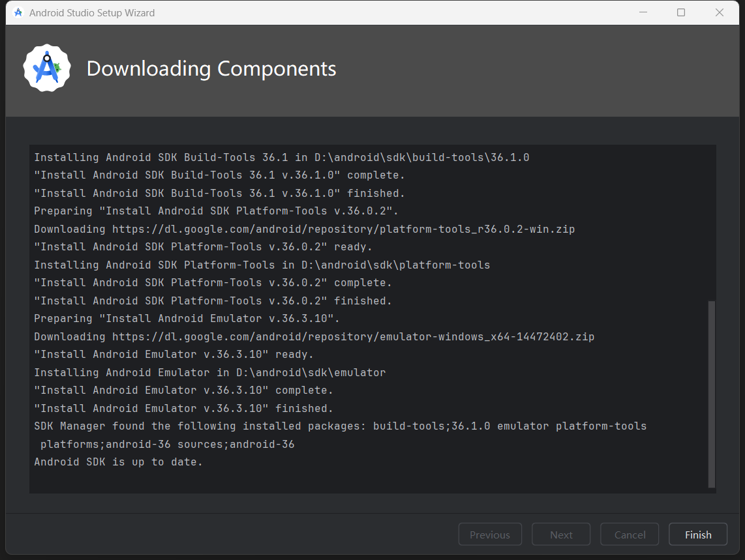Maximize the Setup Wizard window
Viewport: 745px width, 560px height.
pos(681,12)
